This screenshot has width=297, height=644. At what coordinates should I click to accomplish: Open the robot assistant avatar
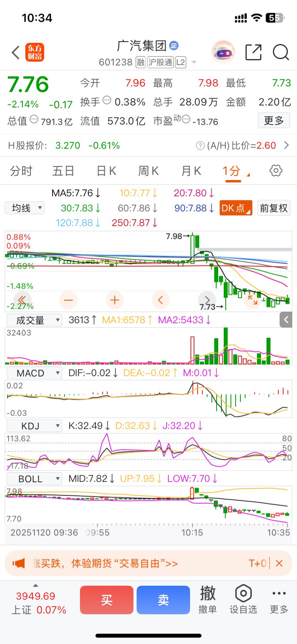(x=223, y=52)
